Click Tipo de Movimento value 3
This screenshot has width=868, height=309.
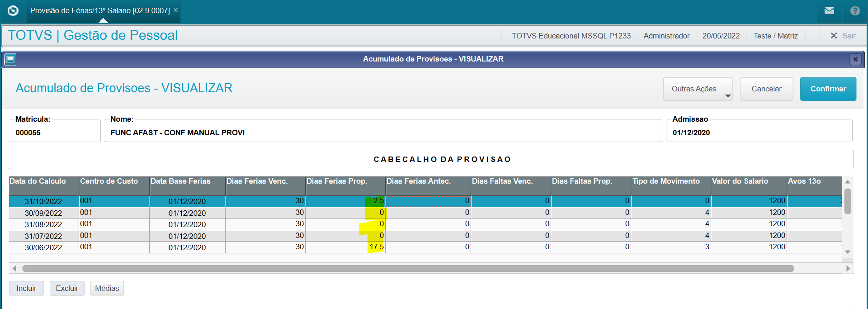[671, 247]
